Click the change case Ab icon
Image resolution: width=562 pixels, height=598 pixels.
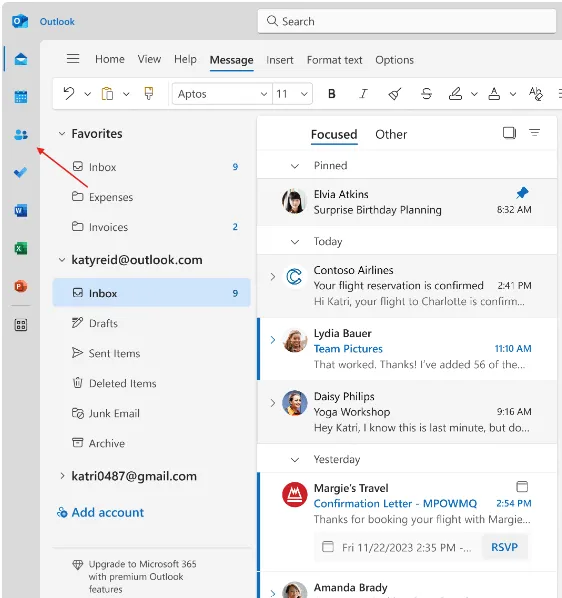[x=536, y=93]
